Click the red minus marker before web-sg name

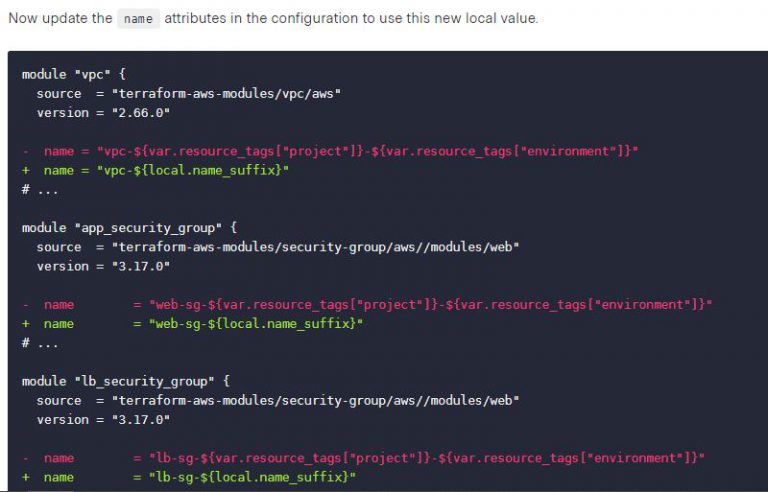point(26,304)
